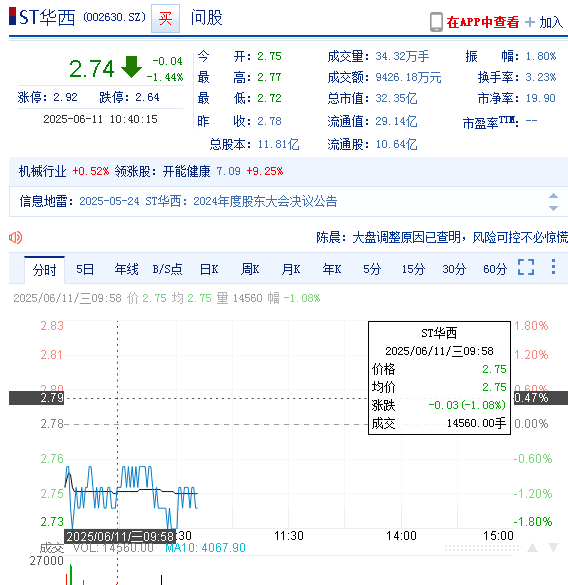Switch to the 30分 tab
This screenshot has width=568, height=585.
(454, 269)
